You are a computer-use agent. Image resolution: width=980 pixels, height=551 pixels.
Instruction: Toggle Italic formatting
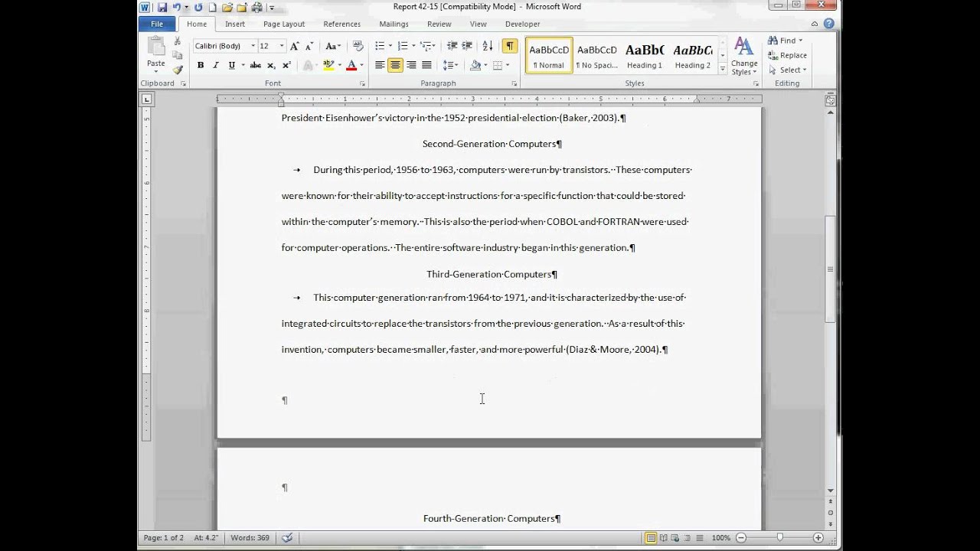coord(216,65)
